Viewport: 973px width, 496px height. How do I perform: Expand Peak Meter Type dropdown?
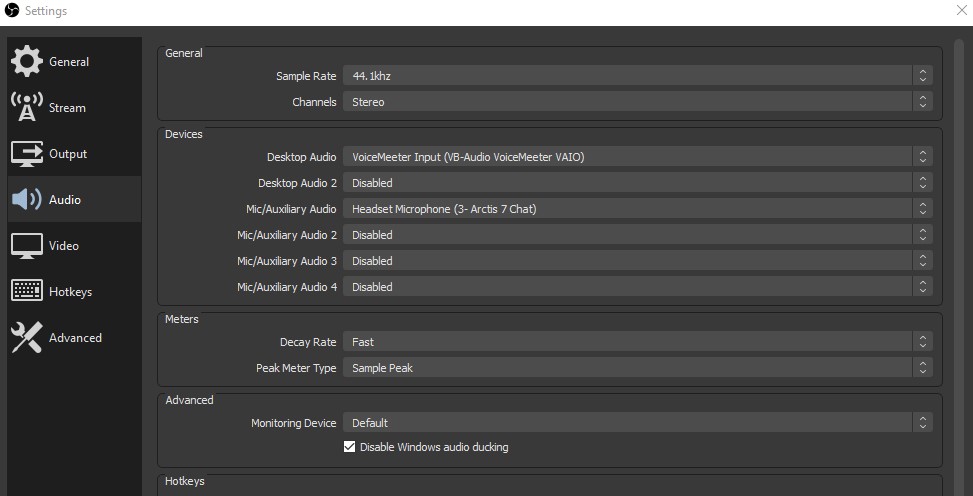tap(637, 368)
